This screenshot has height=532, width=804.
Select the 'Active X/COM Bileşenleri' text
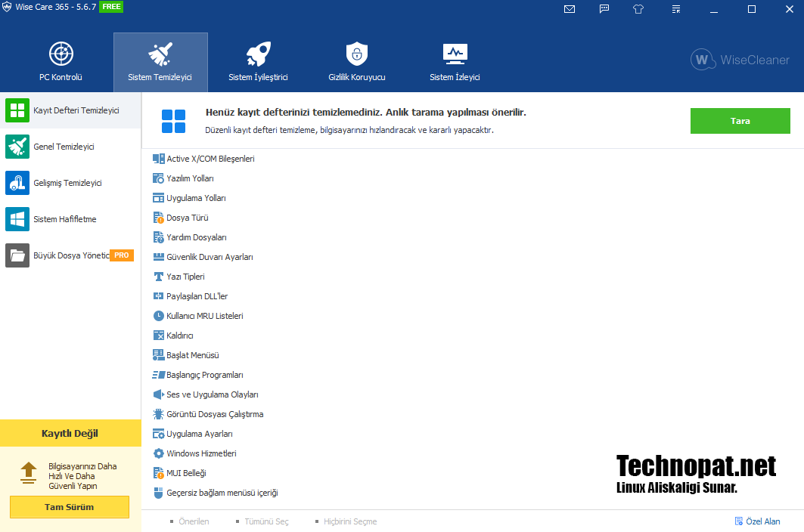point(211,159)
